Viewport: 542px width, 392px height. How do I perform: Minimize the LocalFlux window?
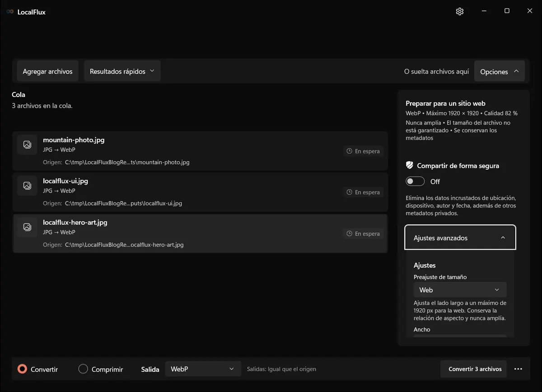484,11
